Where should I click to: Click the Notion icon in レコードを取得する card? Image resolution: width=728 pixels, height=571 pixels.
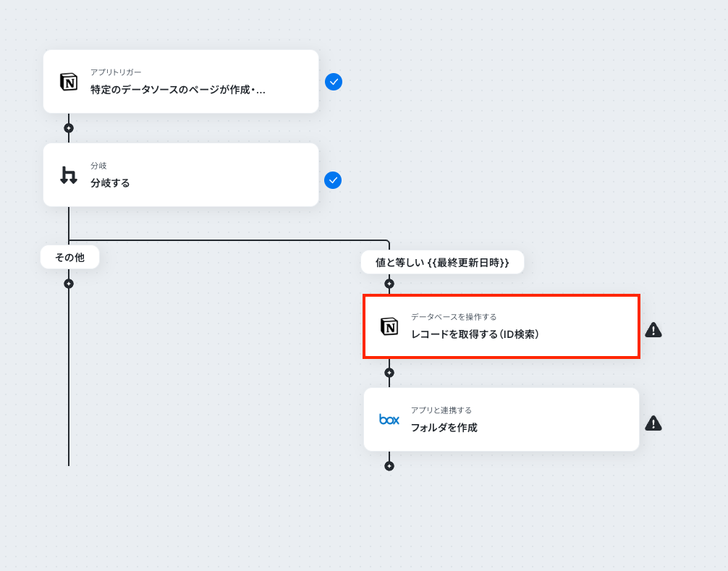[x=389, y=326]
